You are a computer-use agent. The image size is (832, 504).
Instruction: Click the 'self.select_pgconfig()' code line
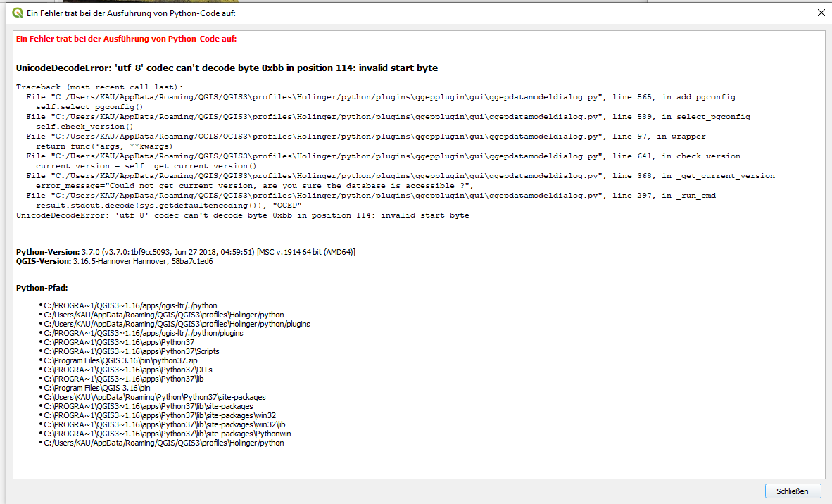89,106
